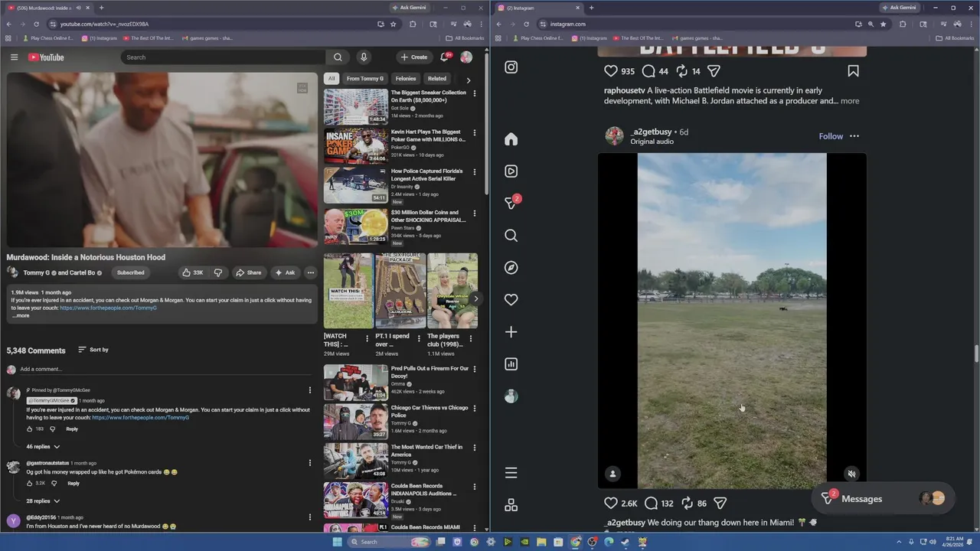This screenshot has height=551, width=980.
Task: Open options for Kevin Hart poker video
Action: (x=475, y=133)
